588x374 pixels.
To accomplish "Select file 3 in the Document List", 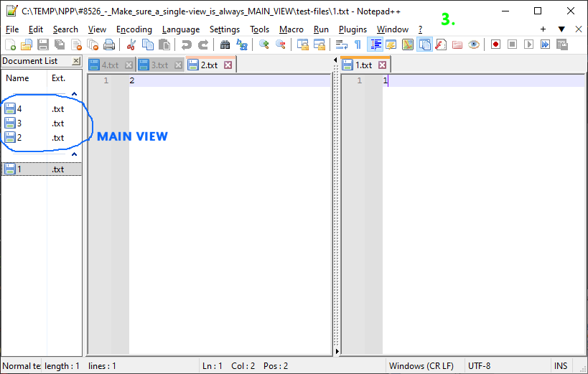I will (19, 123).
